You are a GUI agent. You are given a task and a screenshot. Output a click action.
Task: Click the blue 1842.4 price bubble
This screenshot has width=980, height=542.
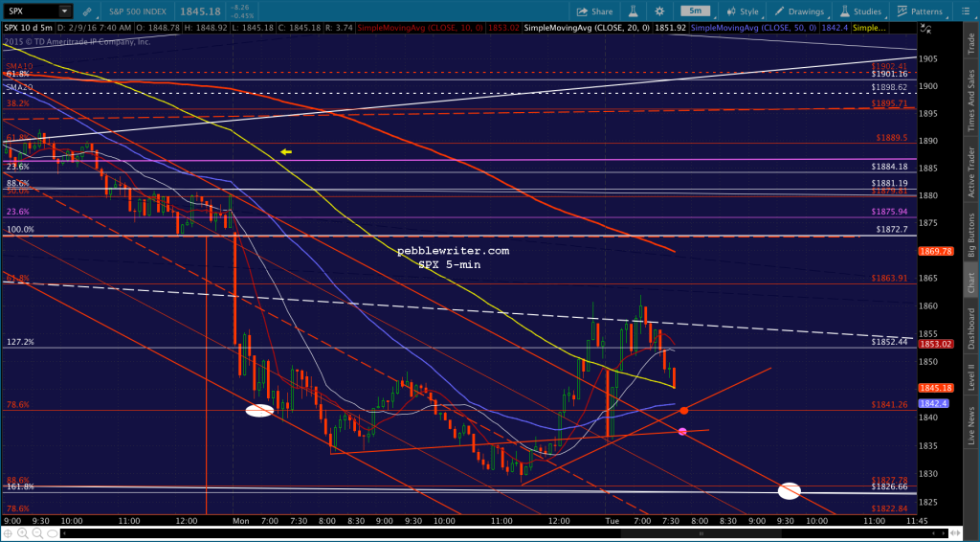point(933,404)
